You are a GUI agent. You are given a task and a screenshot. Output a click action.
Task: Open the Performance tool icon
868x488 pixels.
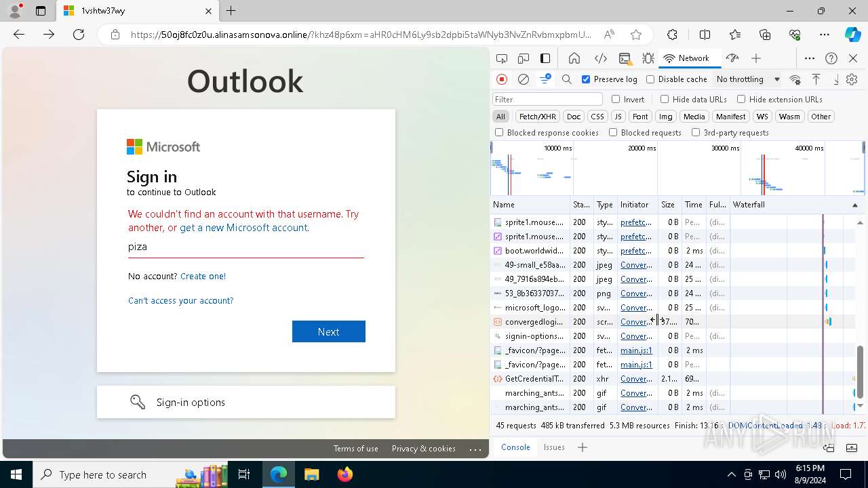point(732,58)
